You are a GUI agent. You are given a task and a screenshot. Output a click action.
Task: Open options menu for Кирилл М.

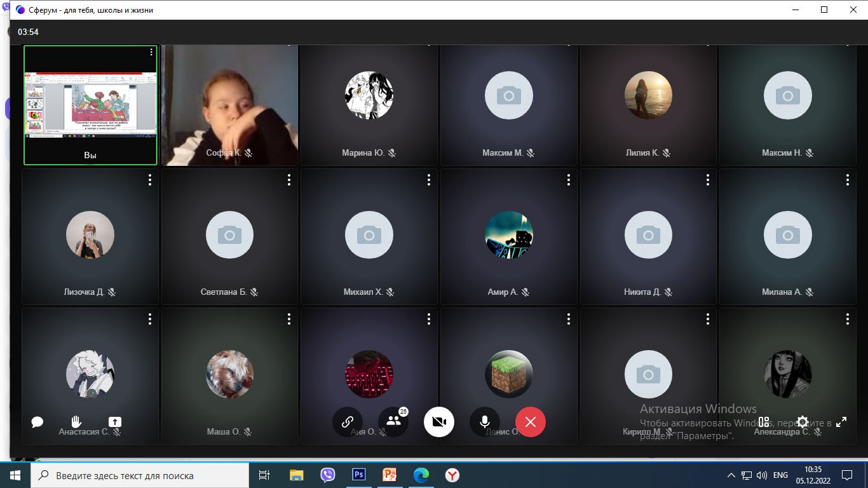click(708, 318)
